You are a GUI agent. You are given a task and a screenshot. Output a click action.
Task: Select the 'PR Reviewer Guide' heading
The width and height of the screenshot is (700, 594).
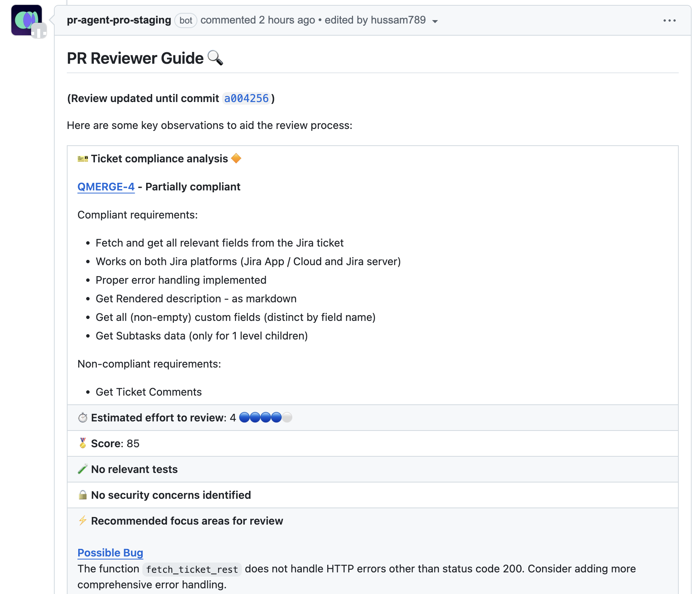(x=136, y=58)
